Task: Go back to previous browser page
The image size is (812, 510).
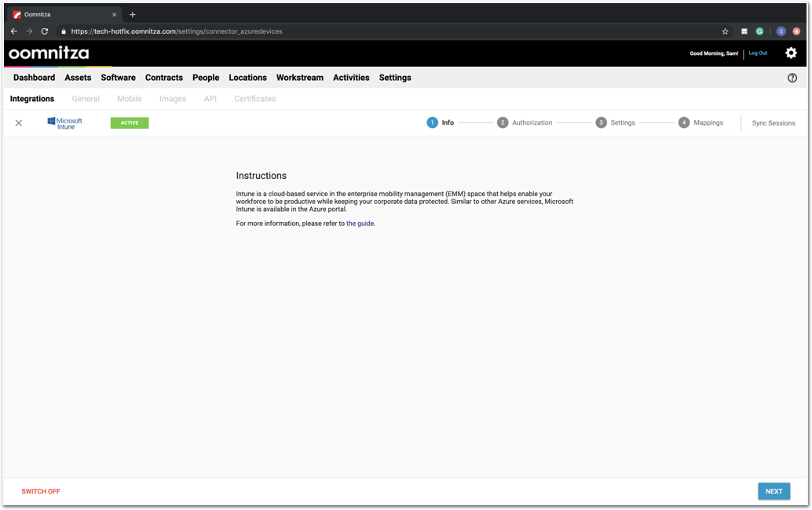Action: coord(14,31)
